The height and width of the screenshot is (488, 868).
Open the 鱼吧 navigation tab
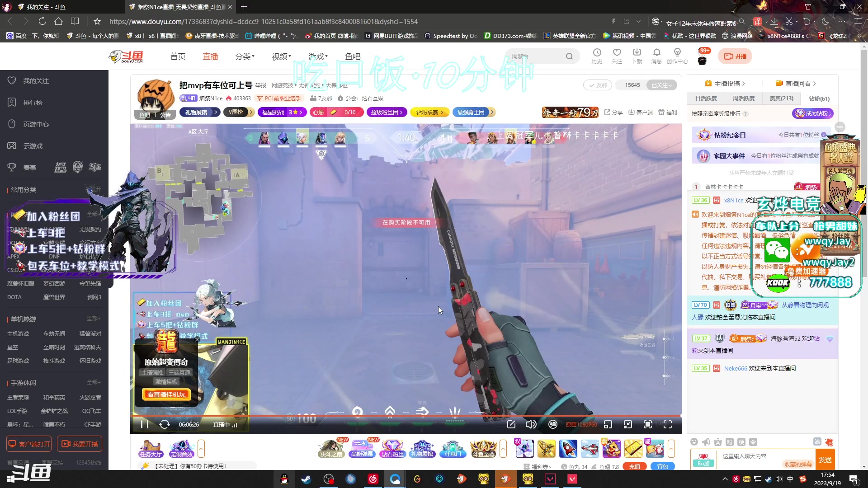353,56
